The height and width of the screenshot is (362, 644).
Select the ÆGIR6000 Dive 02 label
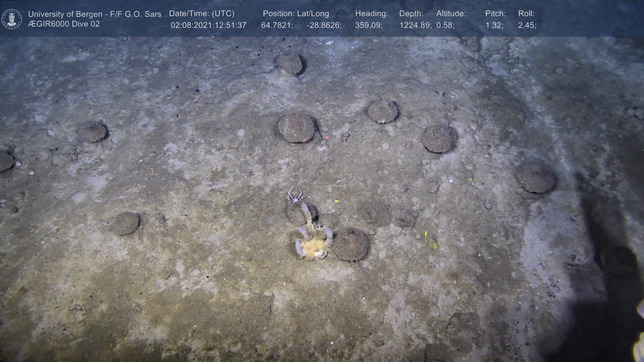point(64,24)
